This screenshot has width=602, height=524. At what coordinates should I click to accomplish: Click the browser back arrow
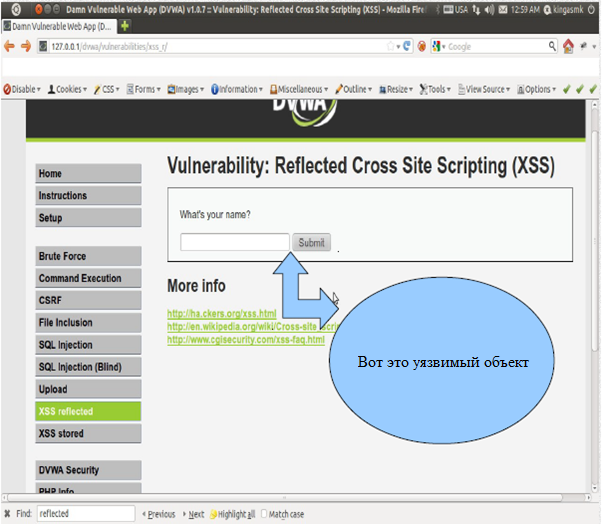(x=9, y=46)
